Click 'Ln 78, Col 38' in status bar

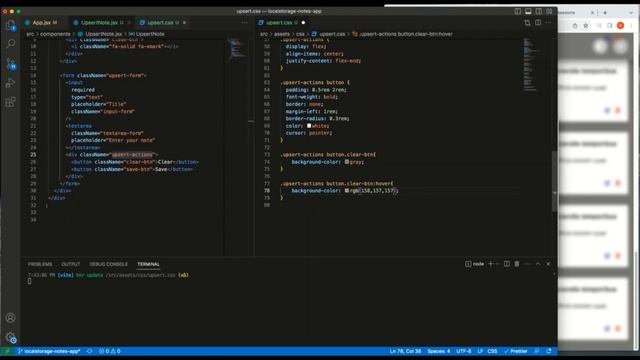pyautogui.click(x=405, y=351)
